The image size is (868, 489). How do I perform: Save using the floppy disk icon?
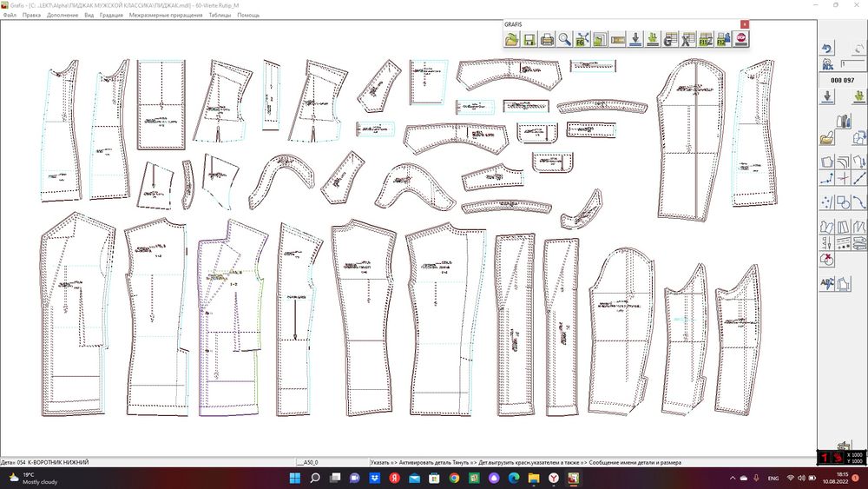coord(529,39)
